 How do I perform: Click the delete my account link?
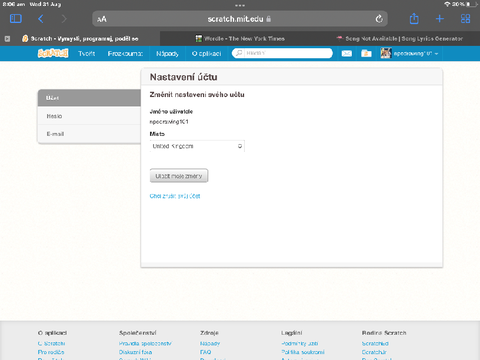pos(175,196)
